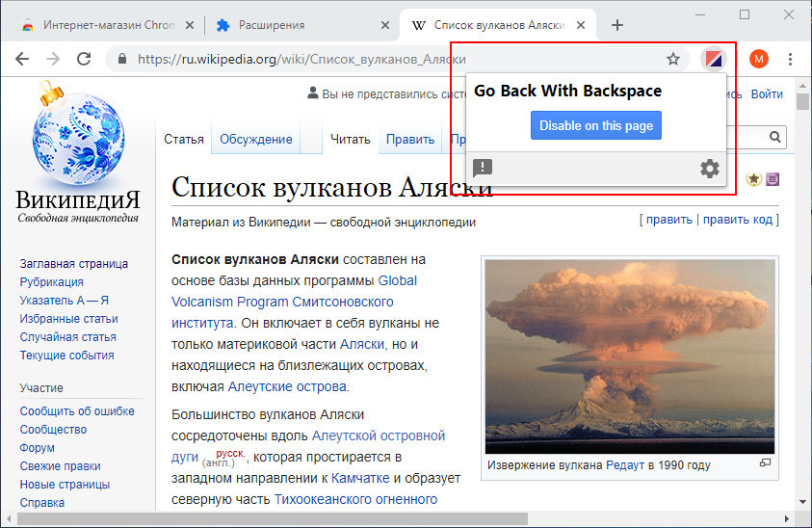Click the feedback exclamation icon in popup
The image size is (812, 528).
483,168
